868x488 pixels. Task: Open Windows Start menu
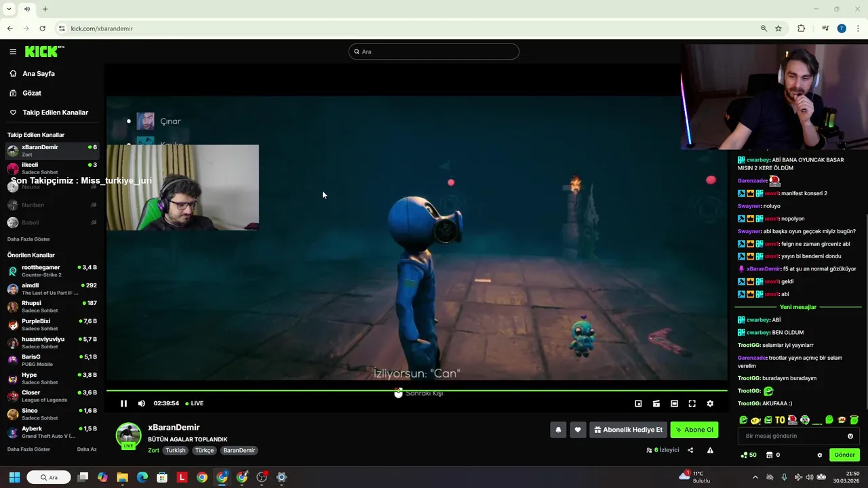[14, 477]
